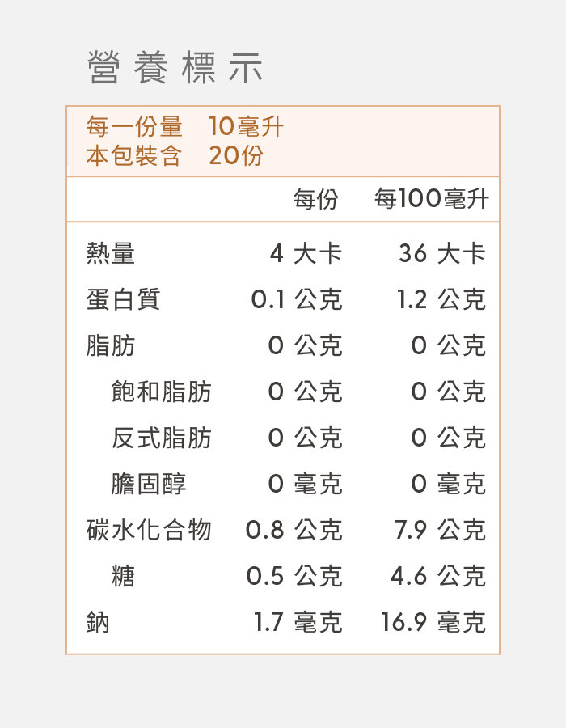Click the 7.9 公克 carbohydrate value
Image resolution: width=566 pixels, height=728 pixels.
click(440, 531)
